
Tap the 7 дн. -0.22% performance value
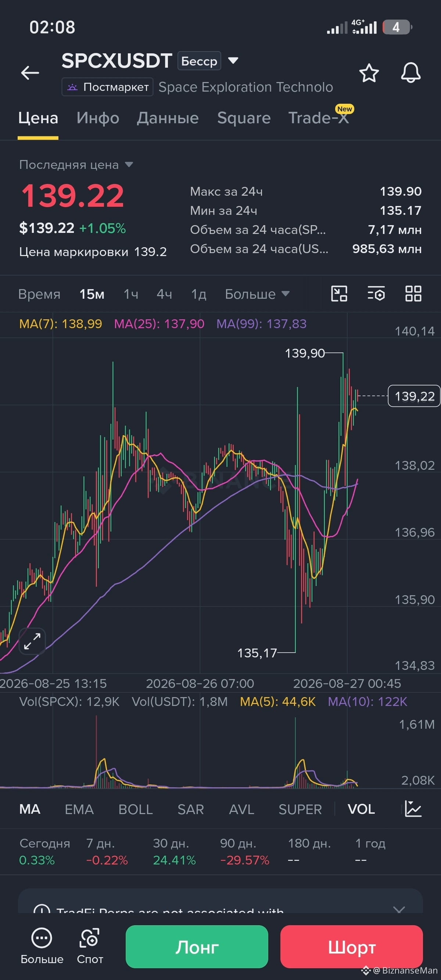107,860
